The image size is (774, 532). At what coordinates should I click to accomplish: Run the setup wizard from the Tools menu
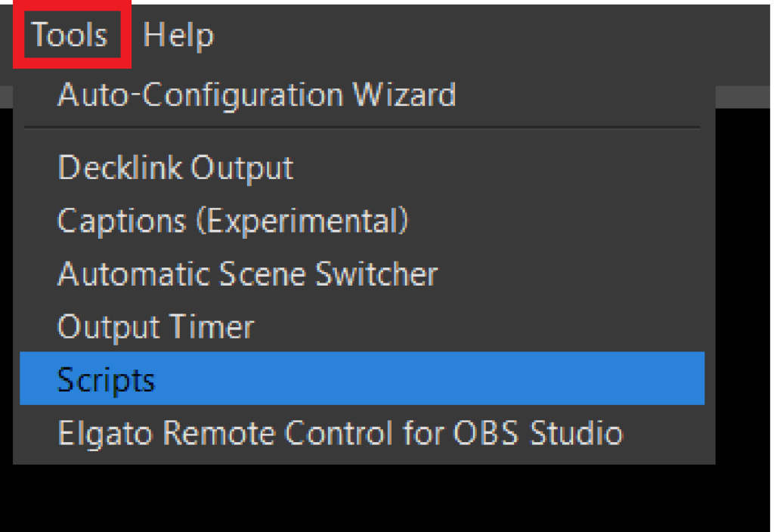[257, 95]
